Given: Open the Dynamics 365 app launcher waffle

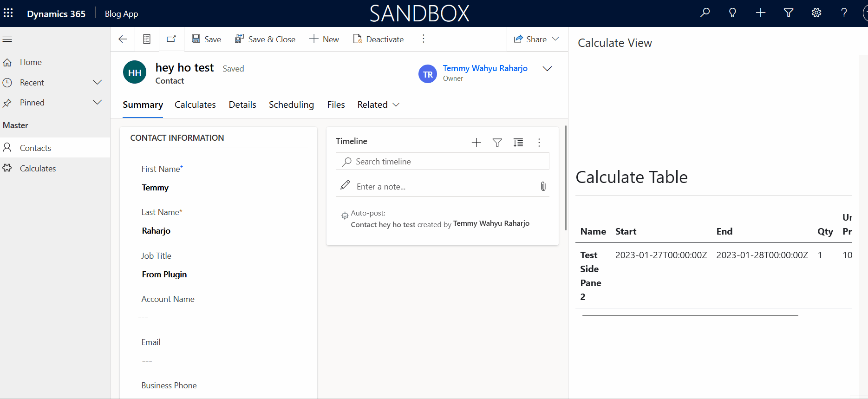Looking at the screenshot, I should (8, 13).
